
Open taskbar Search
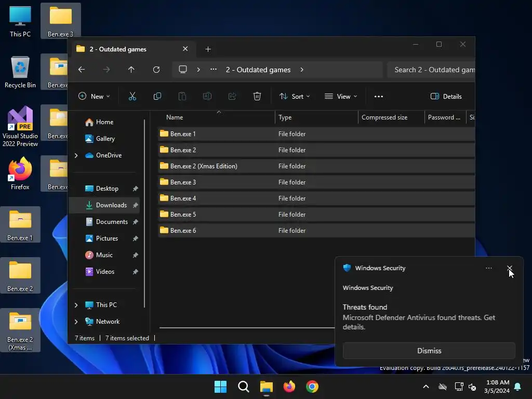pos(243,387)
